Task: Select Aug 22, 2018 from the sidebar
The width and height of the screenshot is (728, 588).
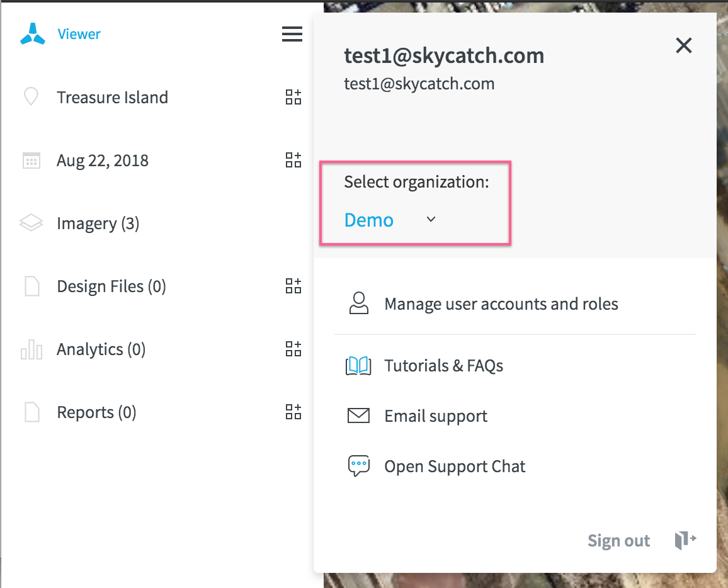Action: pyautogui.click(x=102, y=160)
